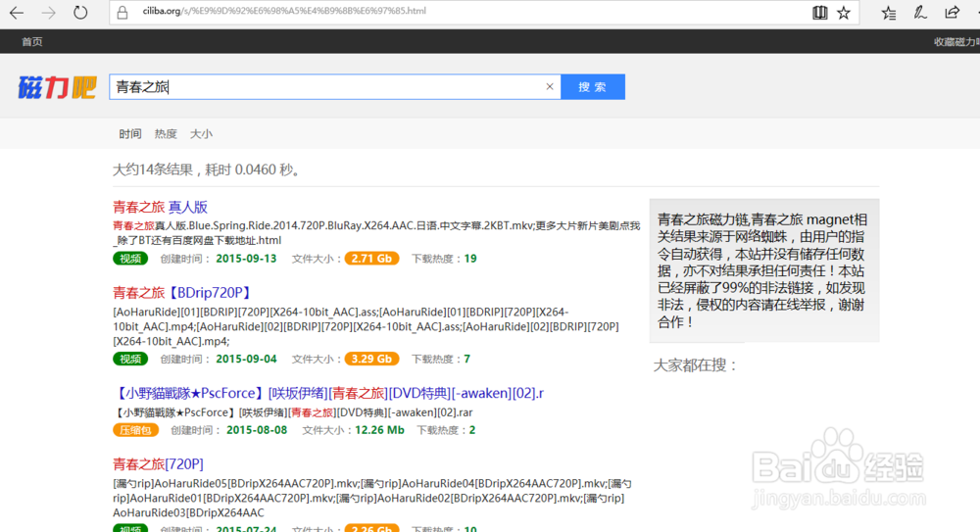Image resolution: width=980 pixels, height=532 pixels.
Task: Click the Blue.Spring.Ride.2014.720P file description text
Action: pos(376,233)
